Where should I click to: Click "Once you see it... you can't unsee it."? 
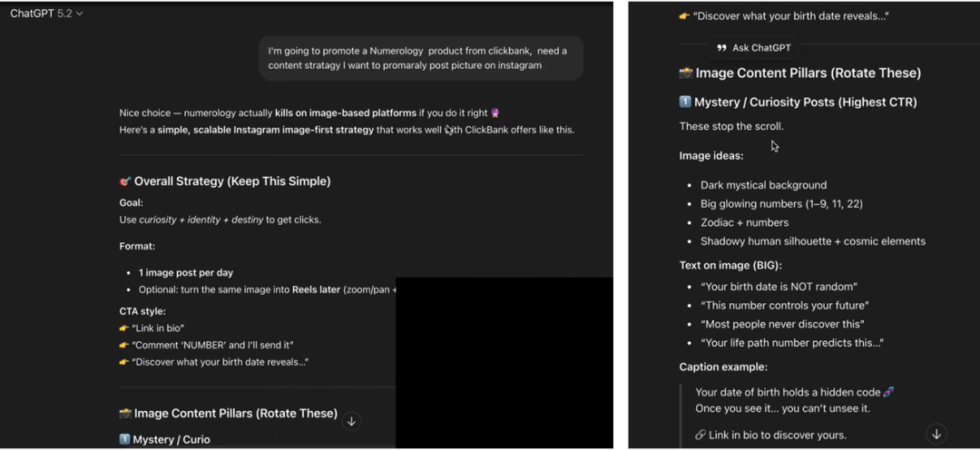coord(780,409)
